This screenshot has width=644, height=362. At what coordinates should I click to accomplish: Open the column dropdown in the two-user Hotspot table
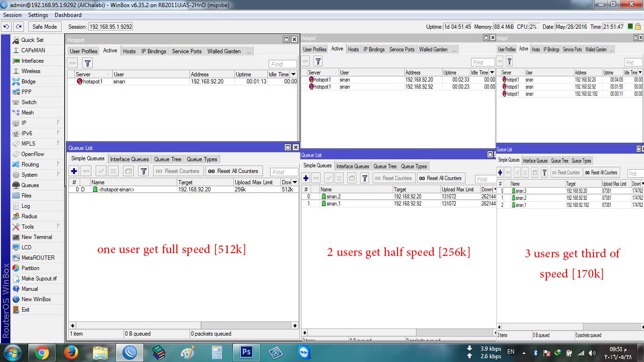(492, 73)
